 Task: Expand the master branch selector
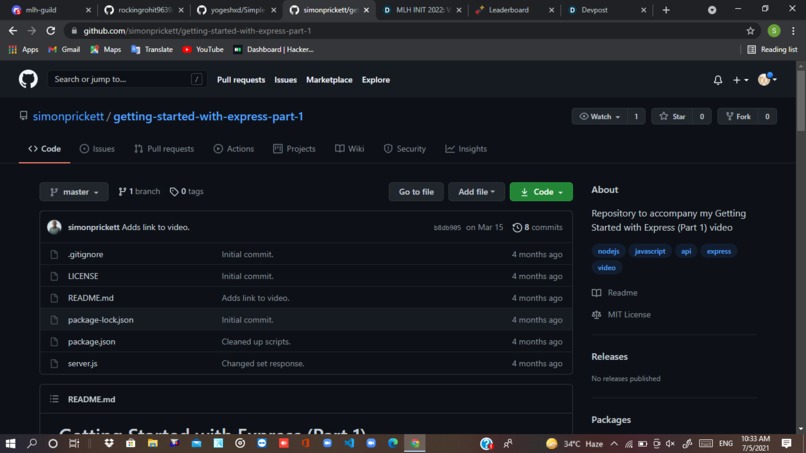[x=74, y=192]
